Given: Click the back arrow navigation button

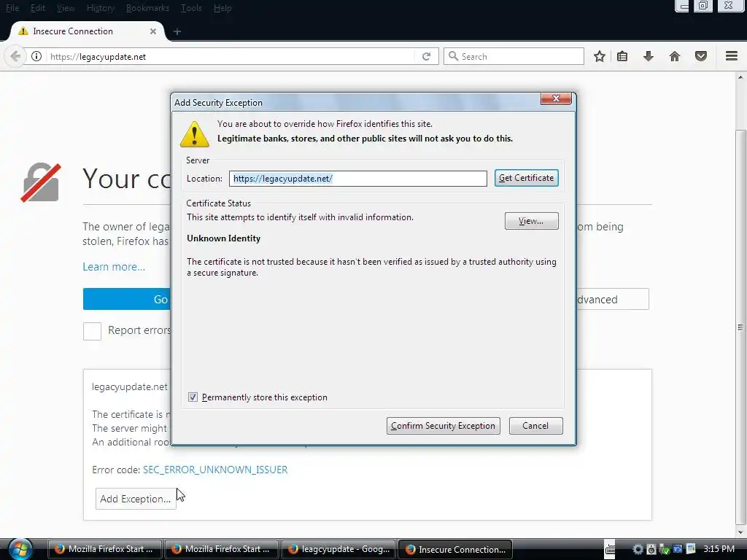Looking at the screenshot, I should click(x=15, y=57).
